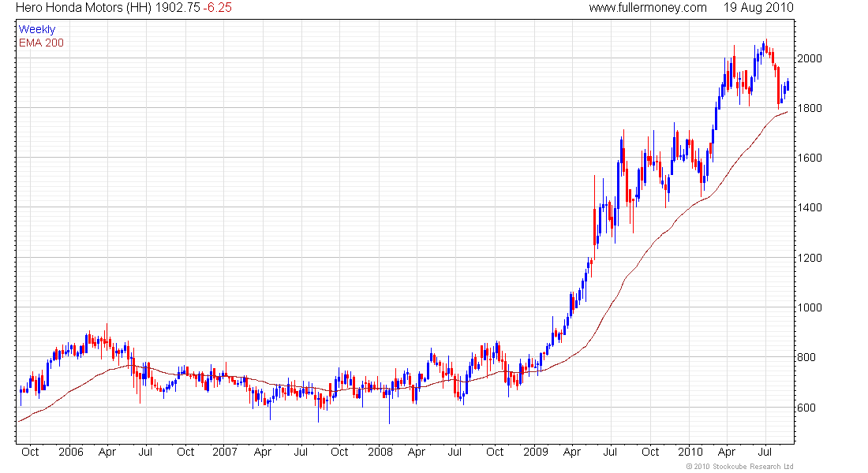Click the Stockcube Research Ltd copyright text

pyautogui.click(x=739, y=467)
